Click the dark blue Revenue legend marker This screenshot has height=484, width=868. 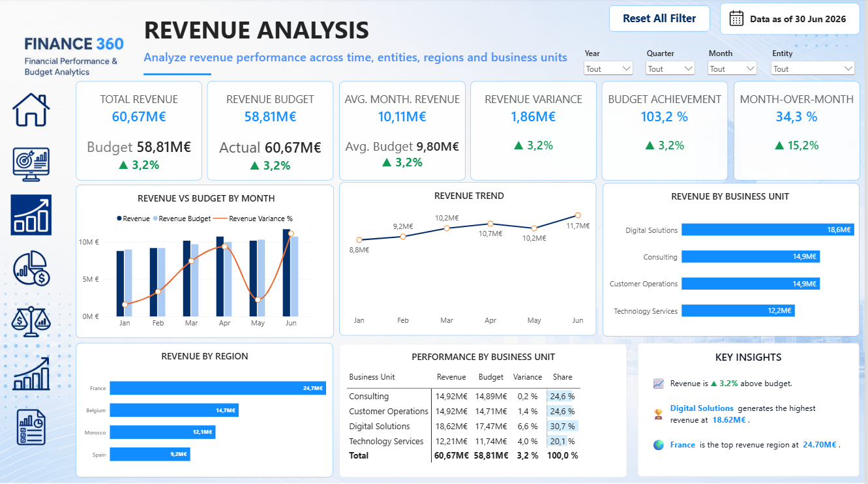point(119,219)
